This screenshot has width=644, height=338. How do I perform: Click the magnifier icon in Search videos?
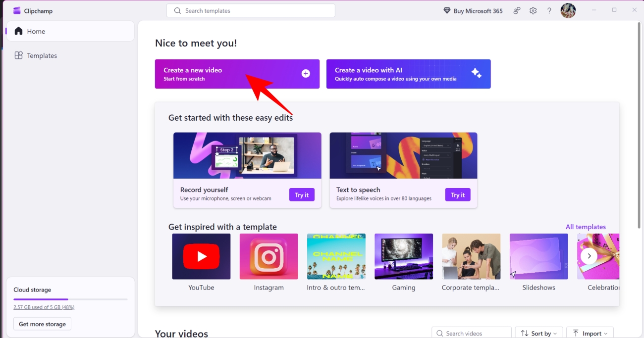440,334
